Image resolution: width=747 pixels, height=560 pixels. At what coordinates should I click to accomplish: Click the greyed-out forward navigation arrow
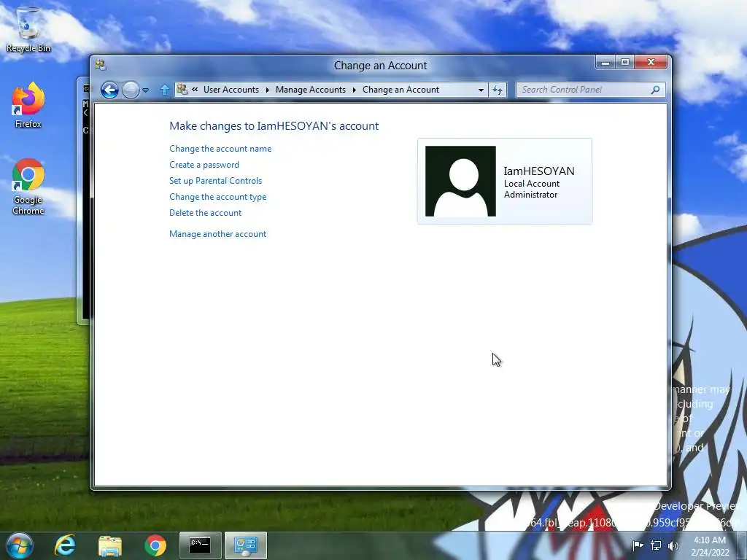click(x=131, y=90)
